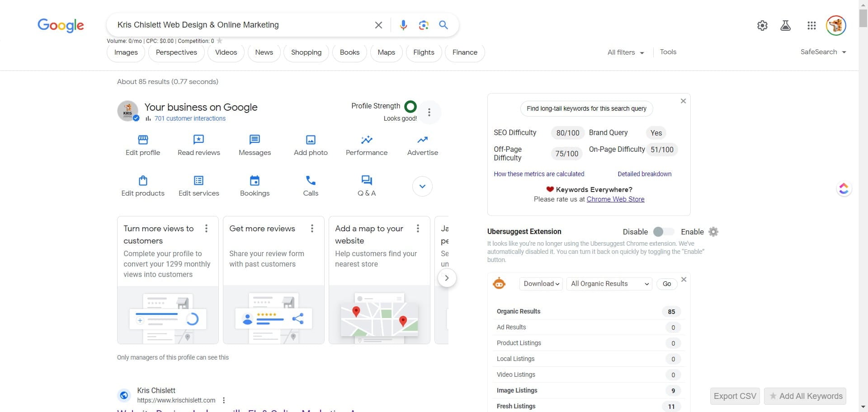Click inside the Google search field

240,25
